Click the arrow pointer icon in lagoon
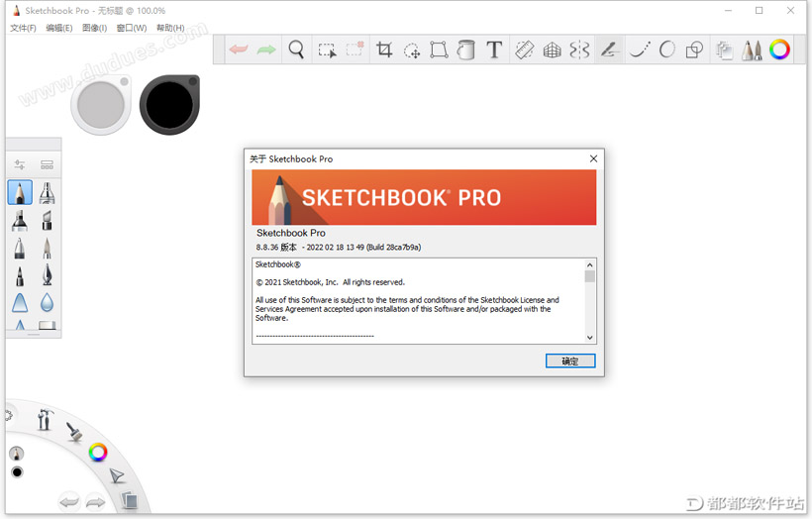This screenshot has width=812, height=519. click(x=117, y=475)
